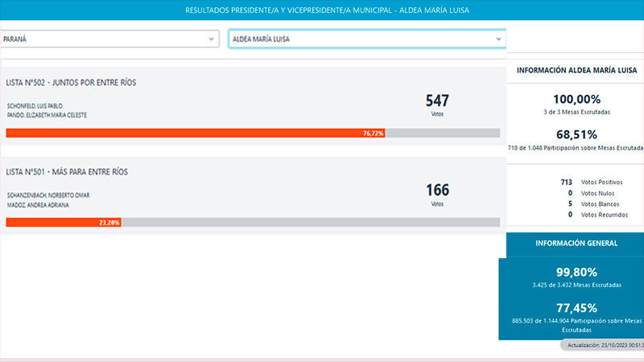Click the Información Aldea María Luisa panel header

[x=576, y=71]
